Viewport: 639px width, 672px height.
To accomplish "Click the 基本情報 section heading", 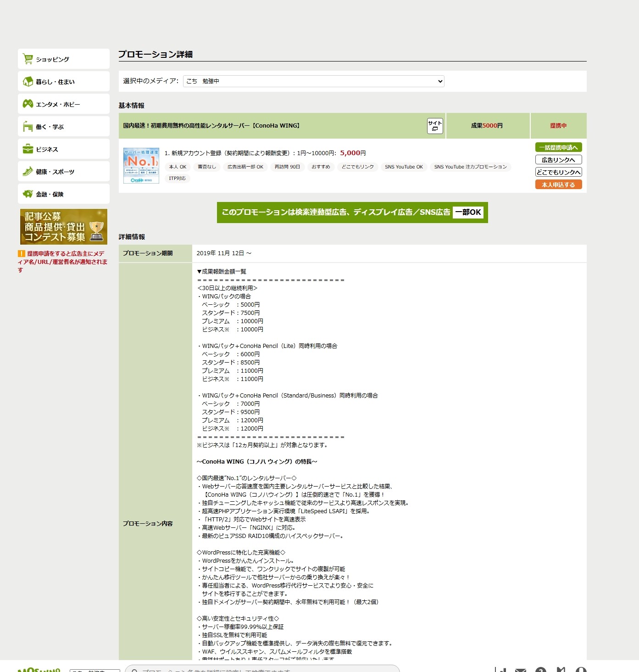I will pos(132,106).
